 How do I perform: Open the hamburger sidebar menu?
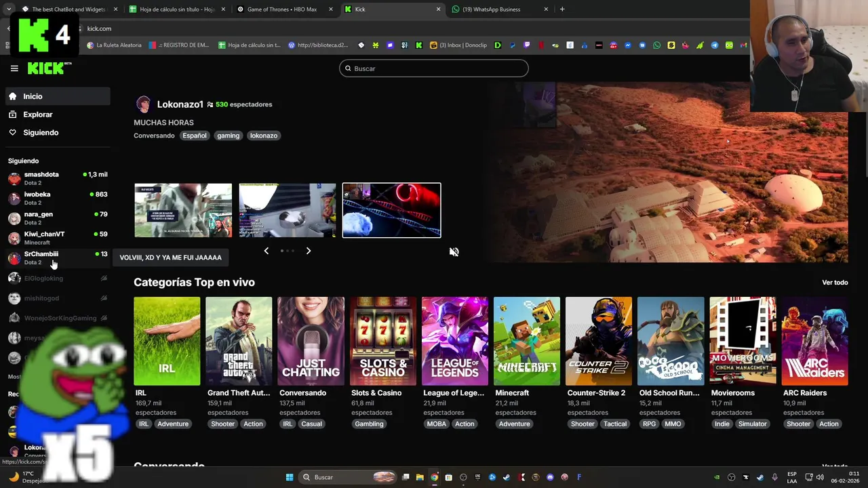14,68
